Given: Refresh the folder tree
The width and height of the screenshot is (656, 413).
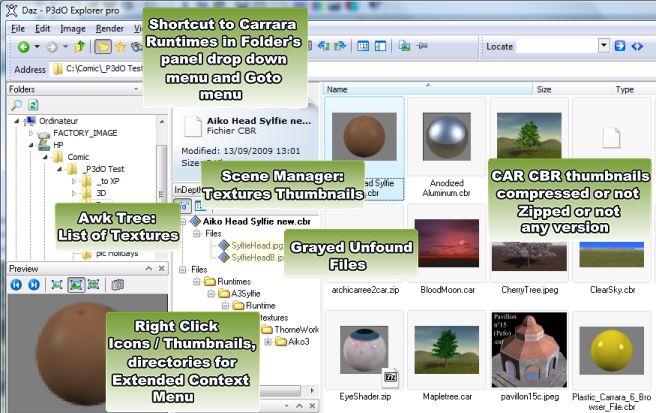Looking at the screenshot, I should point(33,105).
